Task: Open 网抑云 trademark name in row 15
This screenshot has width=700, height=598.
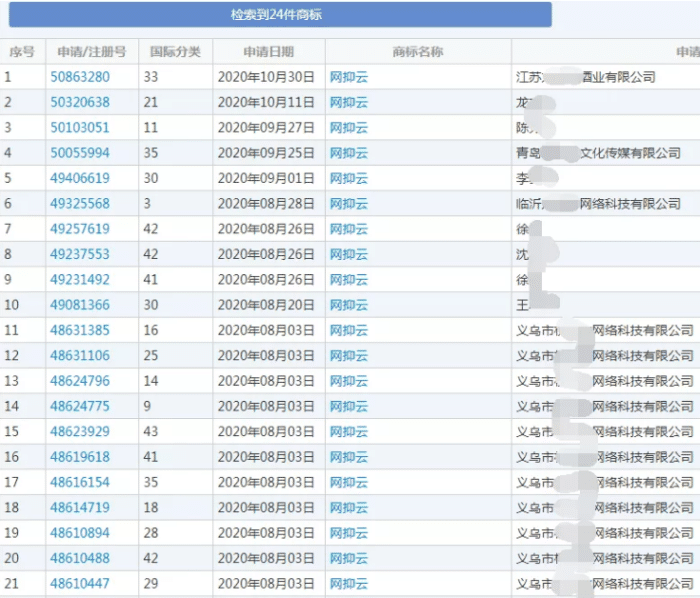Action: [x=349, y=432]
